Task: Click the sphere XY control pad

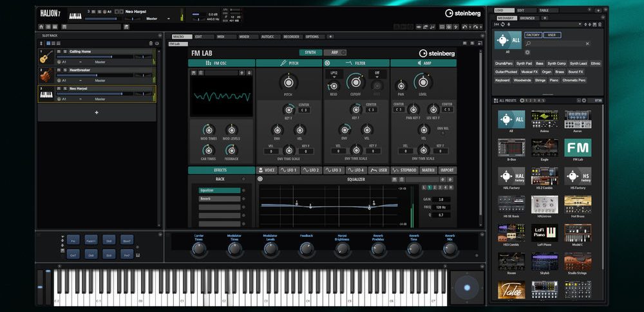Action: (466, 288)
